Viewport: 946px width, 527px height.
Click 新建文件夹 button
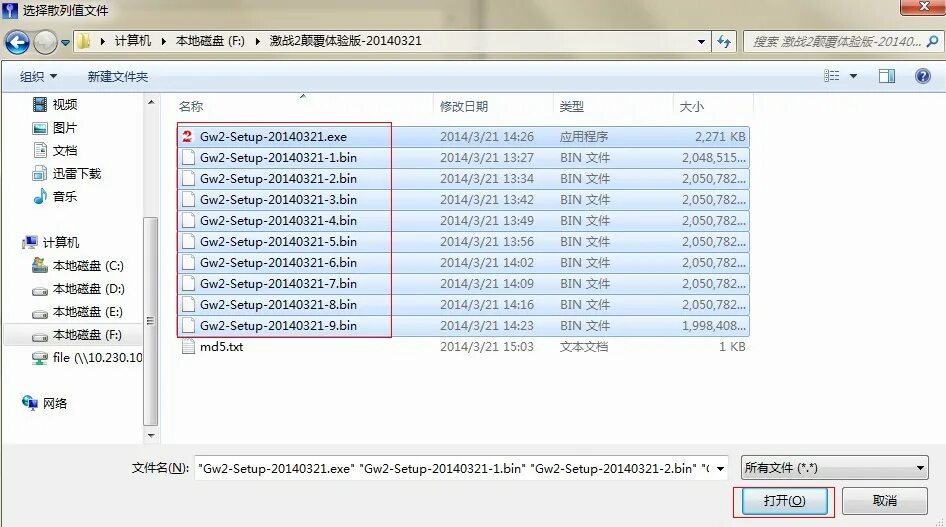118,77
